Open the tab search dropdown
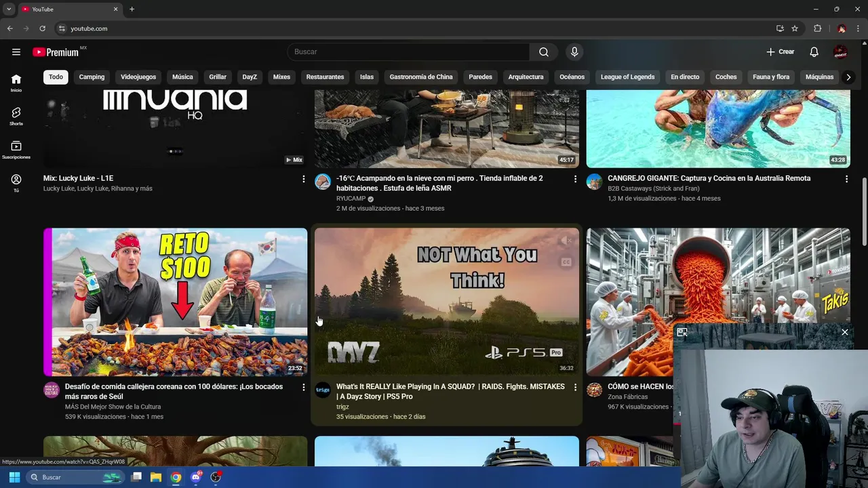 click(x=9, y=9)
